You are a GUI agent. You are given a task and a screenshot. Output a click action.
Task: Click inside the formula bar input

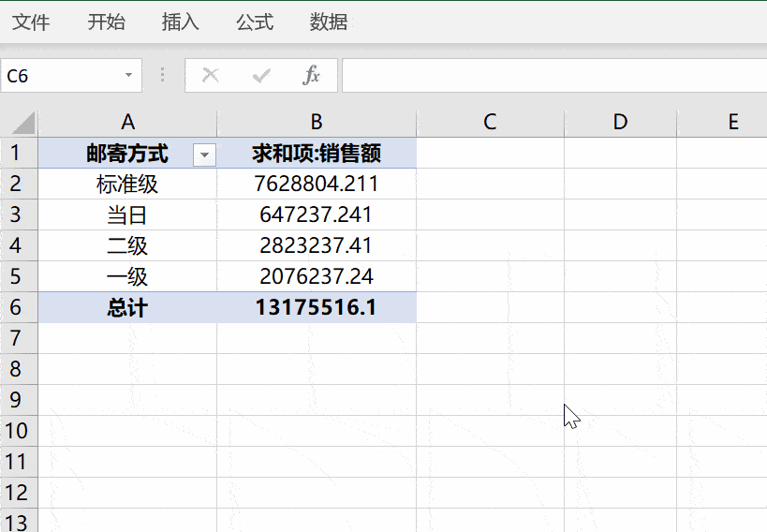(554, 75)
